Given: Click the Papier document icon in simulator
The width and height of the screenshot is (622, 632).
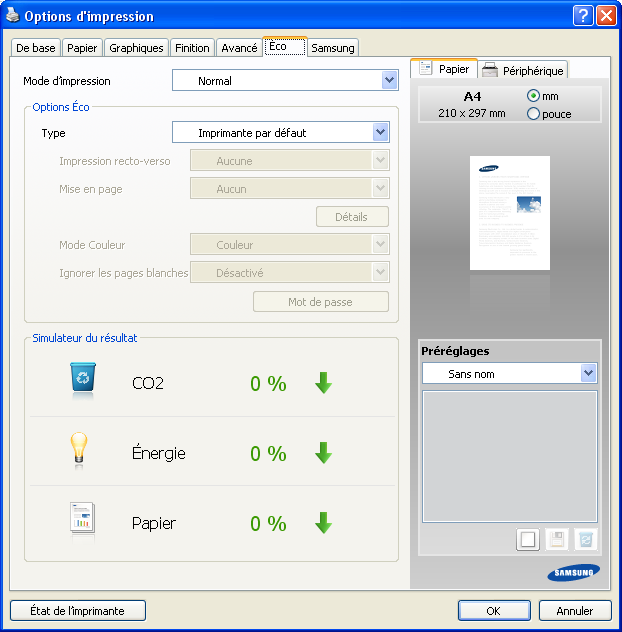Looking at the screenshot, I should [82, 518].
